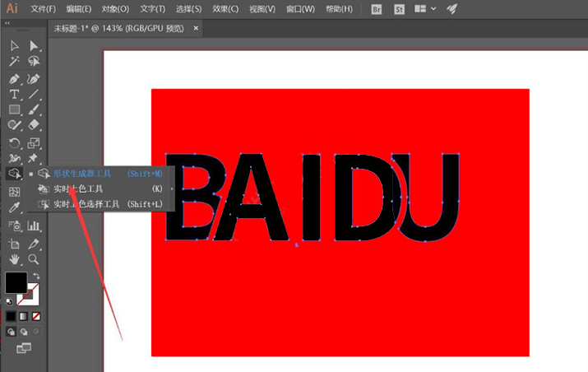
Task: Choose 实时上色工具 (K) from the flyout
Action: 100,188
